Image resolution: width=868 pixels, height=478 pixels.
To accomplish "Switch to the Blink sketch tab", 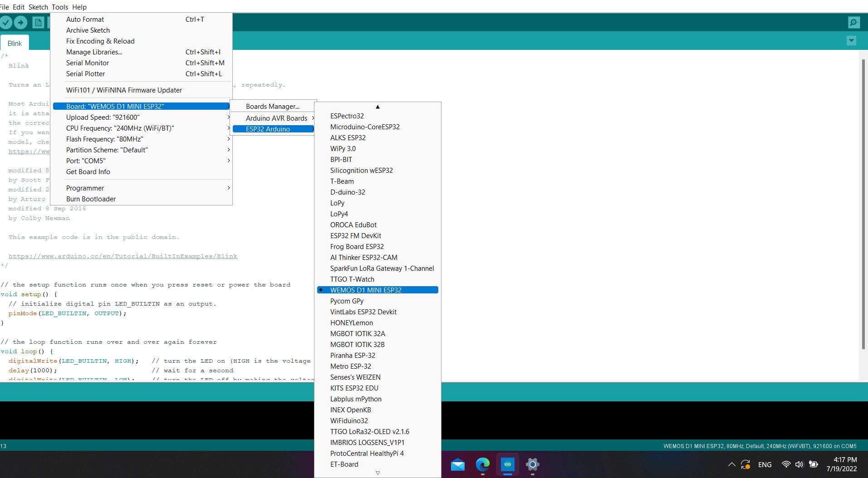I will 15,43.
